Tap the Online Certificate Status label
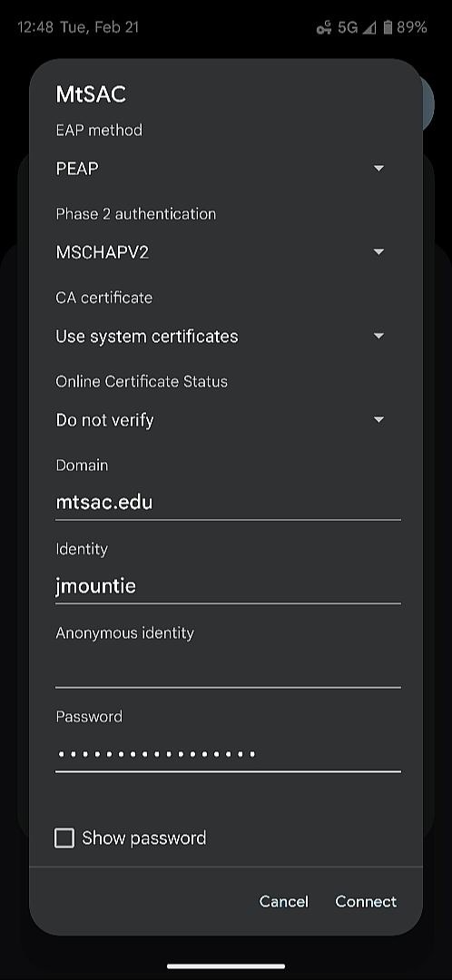The image size is (452, 980). click(x=142, y=381)
